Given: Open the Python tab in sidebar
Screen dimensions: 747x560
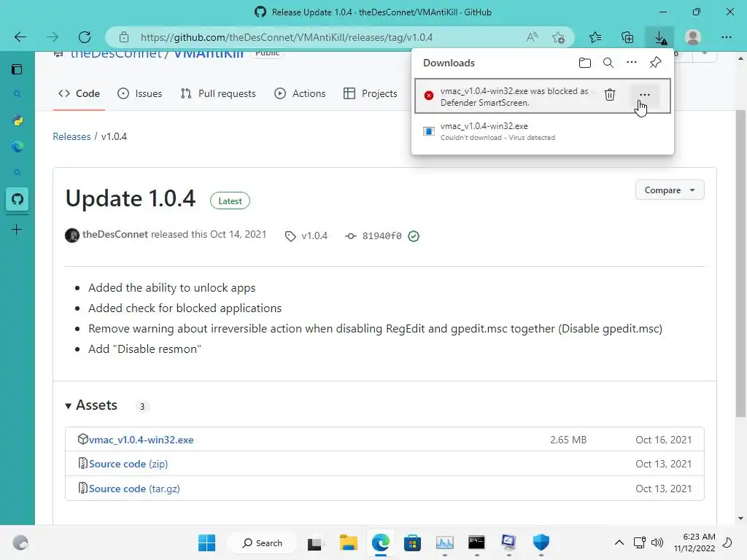Looking at the screenshot, I should (18, 120).
